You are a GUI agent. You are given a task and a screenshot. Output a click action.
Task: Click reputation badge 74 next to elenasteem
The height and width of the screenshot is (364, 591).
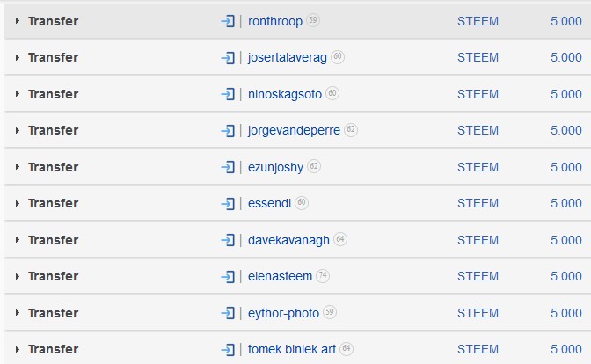click(x=323, y=275)
